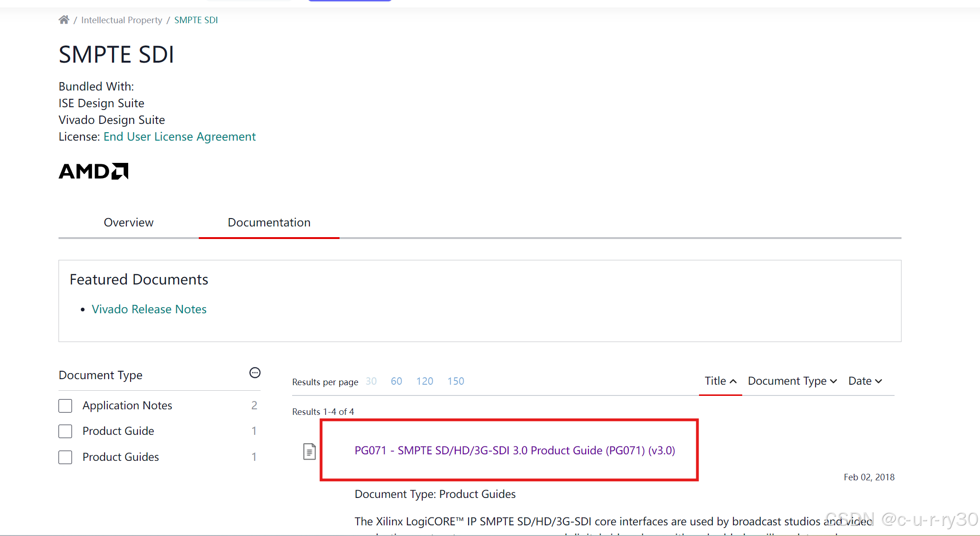
Task: Click the Document Type filter options icon
Action: point(255,373)
